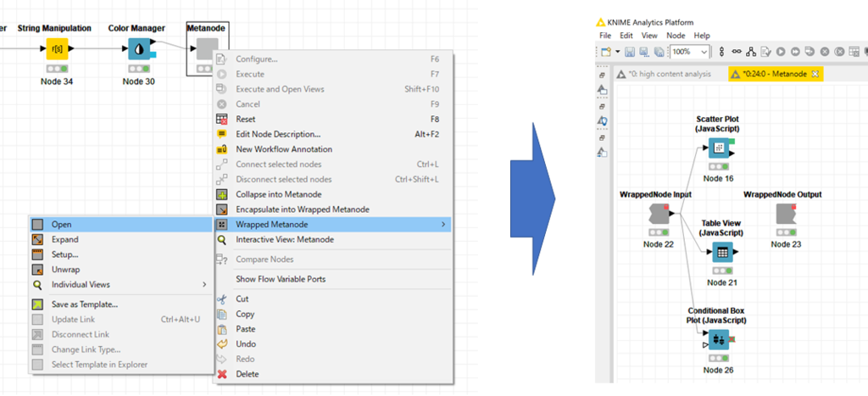Click execute and open views toolbar icon
Image resolution: width=868 pixels, height=396 pixels.
pyautogui.click(x=810, y=52)
